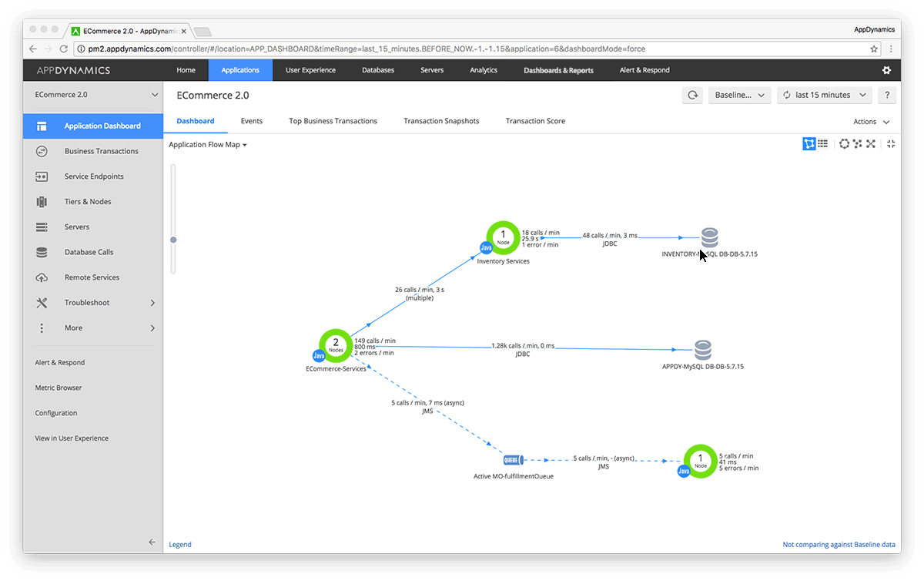The height and width of the screenshot is (581, 924).
Task: Click the ECommerce-Services two-node circle
Action: coord(336,345)
